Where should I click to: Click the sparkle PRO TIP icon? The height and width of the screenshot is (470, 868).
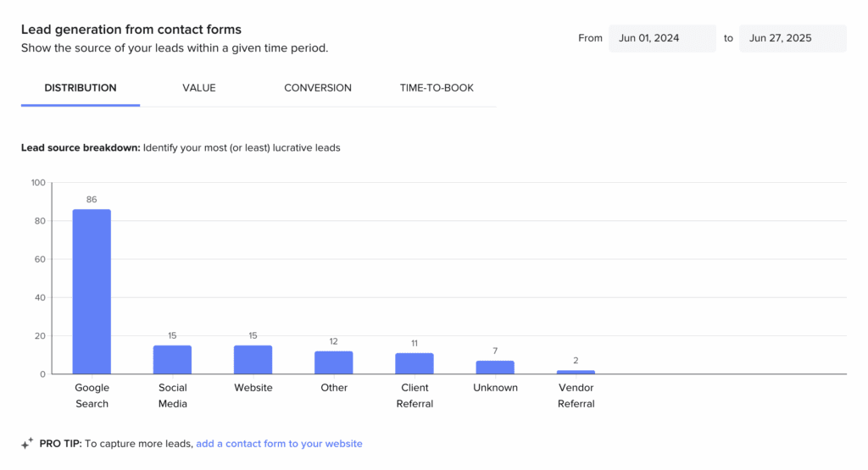click(x=27, y=443)
